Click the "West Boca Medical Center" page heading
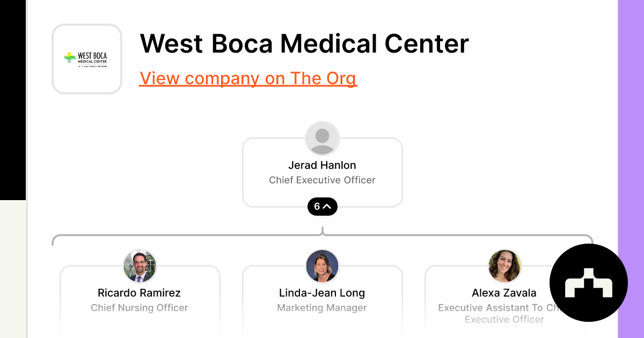This screenshot has height=338, width=644. 304,44
